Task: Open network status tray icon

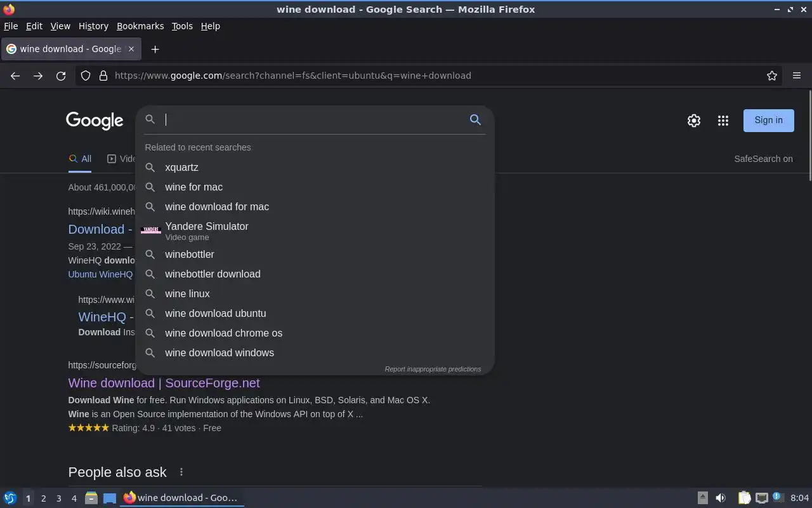Action: coord(762,498)
